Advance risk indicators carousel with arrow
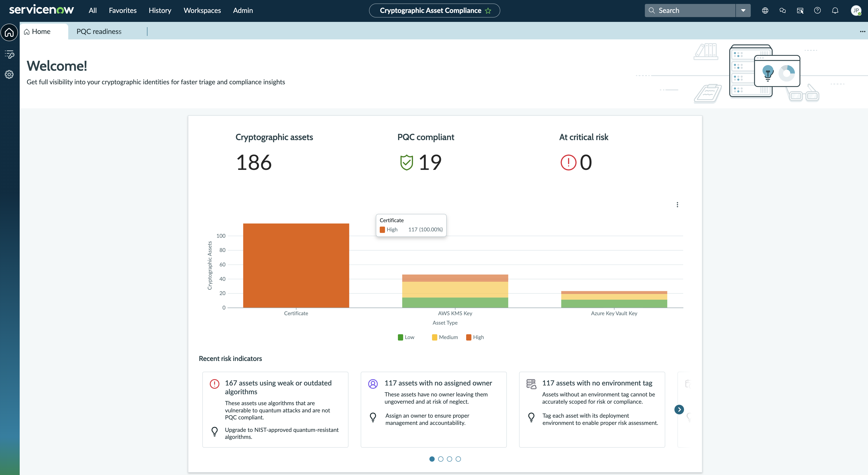Image resolution: width=868 pixels, height=475 pixels. point(679,409)
